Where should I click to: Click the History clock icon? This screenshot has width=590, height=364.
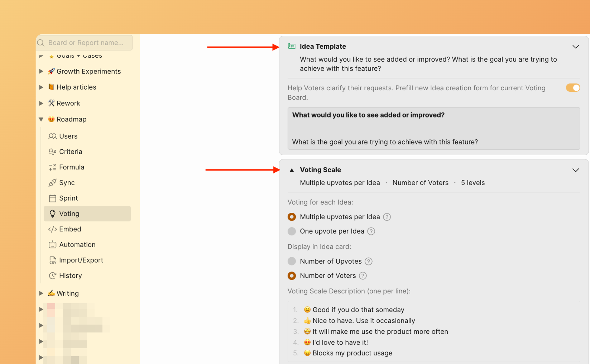53,276
